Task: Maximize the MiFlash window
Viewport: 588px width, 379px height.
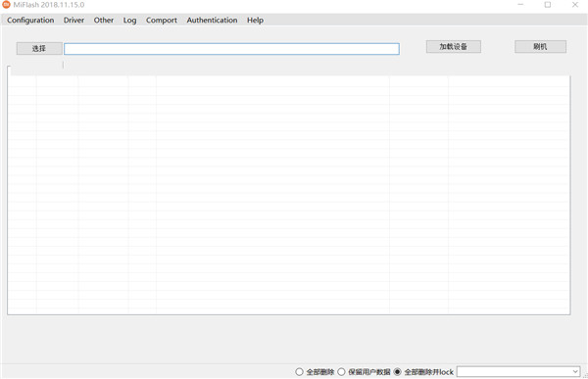Action: [x=548, y=5]
